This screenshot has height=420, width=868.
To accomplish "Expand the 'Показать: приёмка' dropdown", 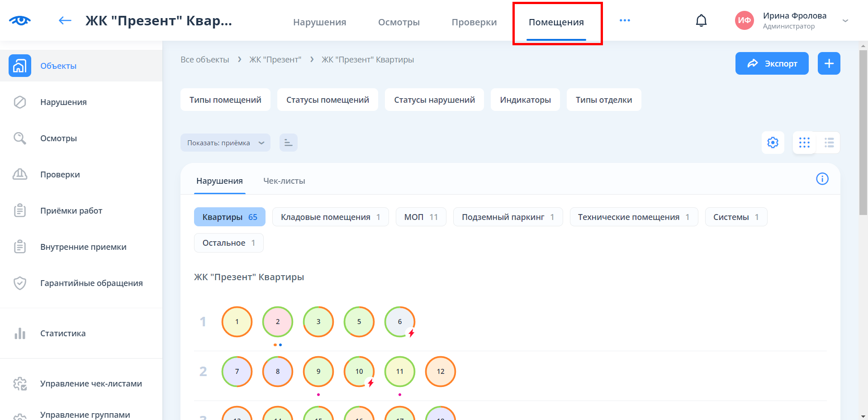I will (x=225, y=143).
